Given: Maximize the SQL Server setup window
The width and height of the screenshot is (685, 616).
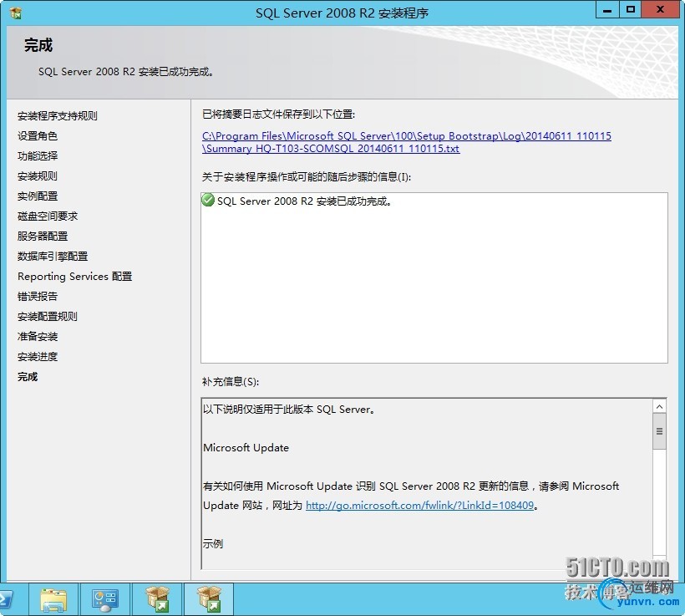Looking at the screenshot, I should point(631,10).
